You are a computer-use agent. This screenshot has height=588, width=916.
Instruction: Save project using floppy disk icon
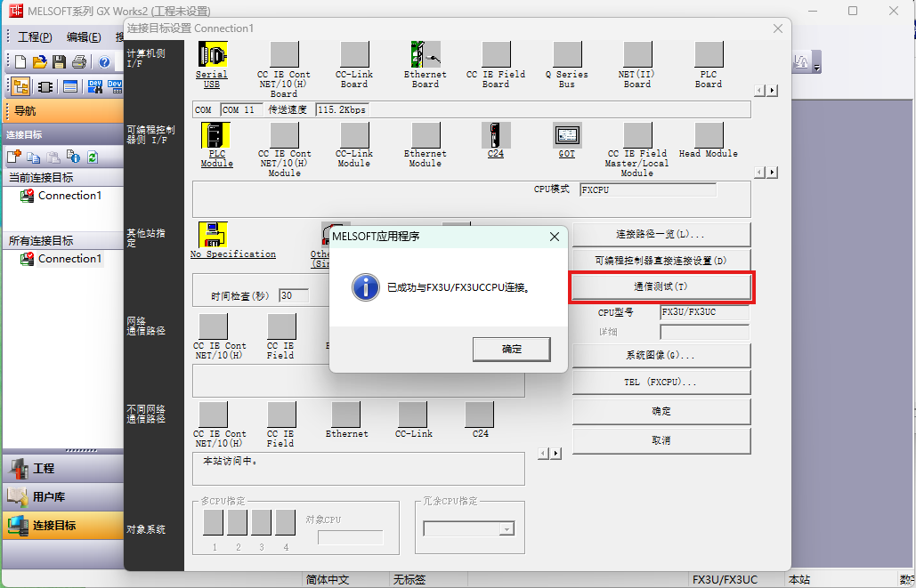pos(59,61)
